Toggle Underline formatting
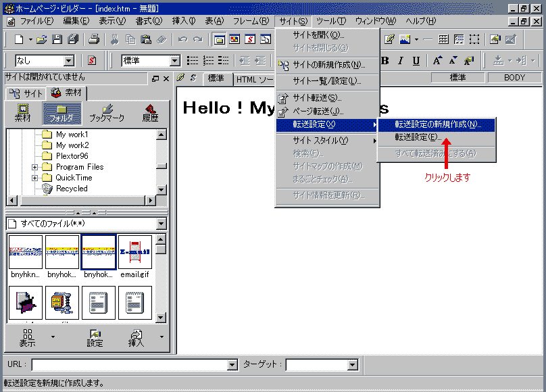 [x=416, y=61]
